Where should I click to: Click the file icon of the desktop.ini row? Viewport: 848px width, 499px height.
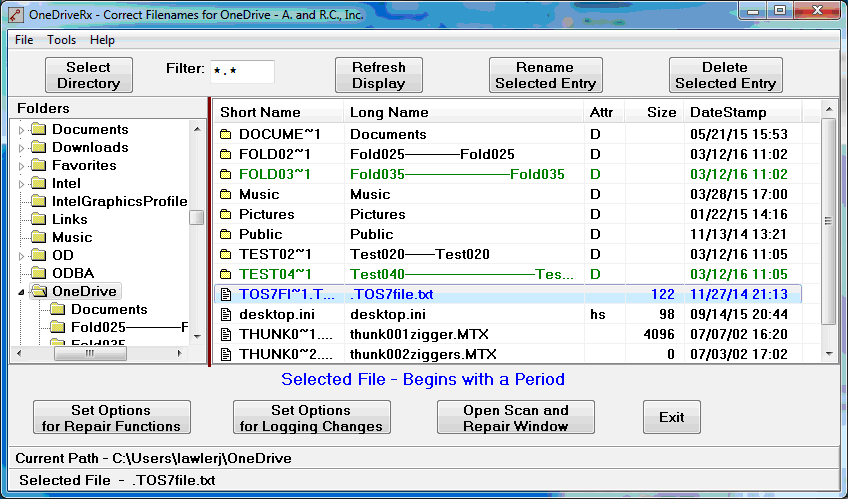(226, 314)
